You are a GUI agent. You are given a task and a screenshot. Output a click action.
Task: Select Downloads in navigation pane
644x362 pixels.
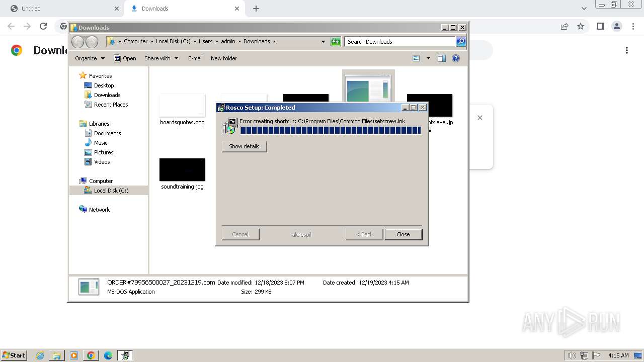[x=107, y=95]
